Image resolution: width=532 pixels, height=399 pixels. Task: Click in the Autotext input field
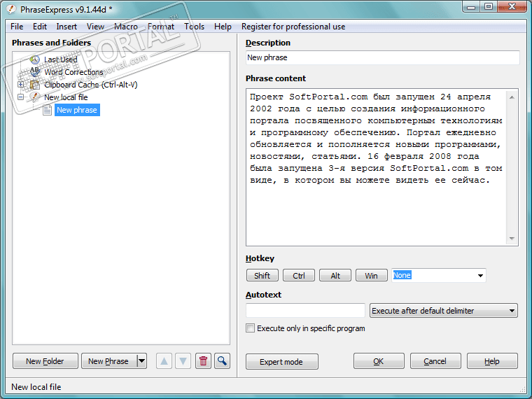tap(305, 310)
